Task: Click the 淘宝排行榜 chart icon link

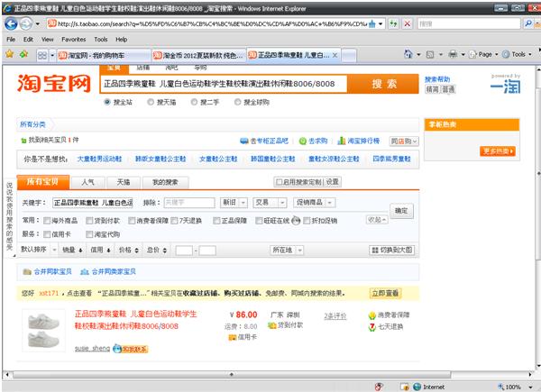Action: coord(341,141)
